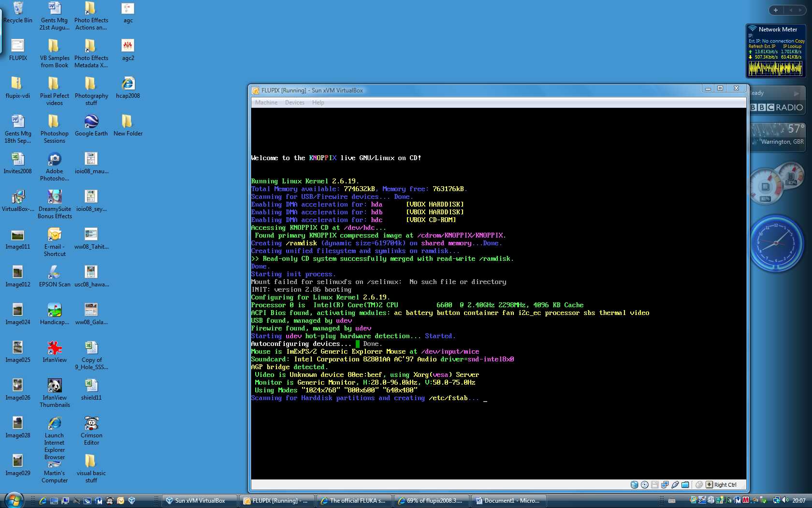Click the BBC RADIO gadget logo
The height and width of the screenshot is (508, 812).
click(777, 107)
